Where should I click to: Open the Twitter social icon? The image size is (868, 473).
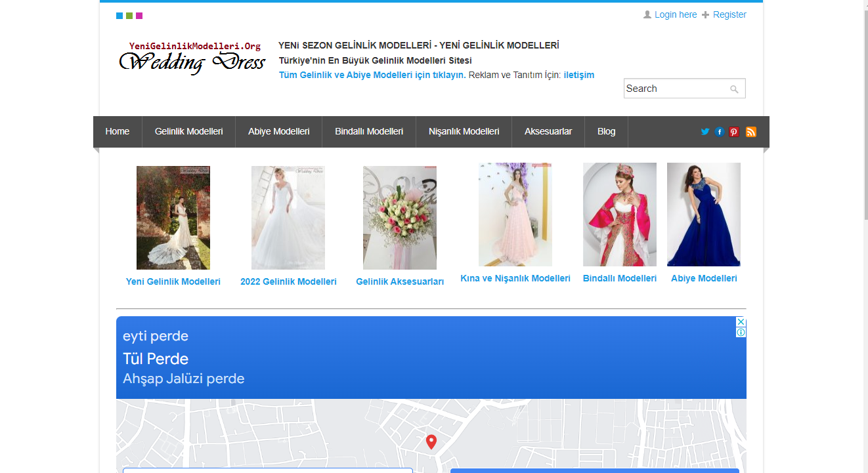705,132
